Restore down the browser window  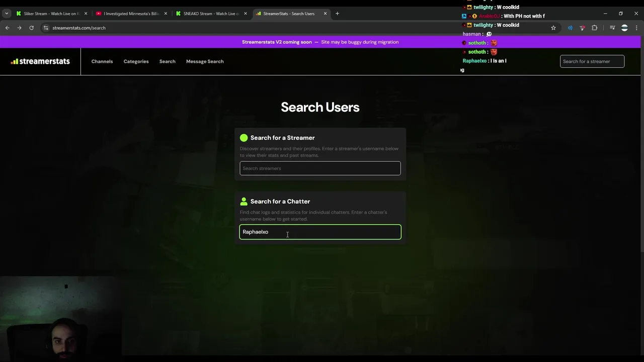coord(621,14)
